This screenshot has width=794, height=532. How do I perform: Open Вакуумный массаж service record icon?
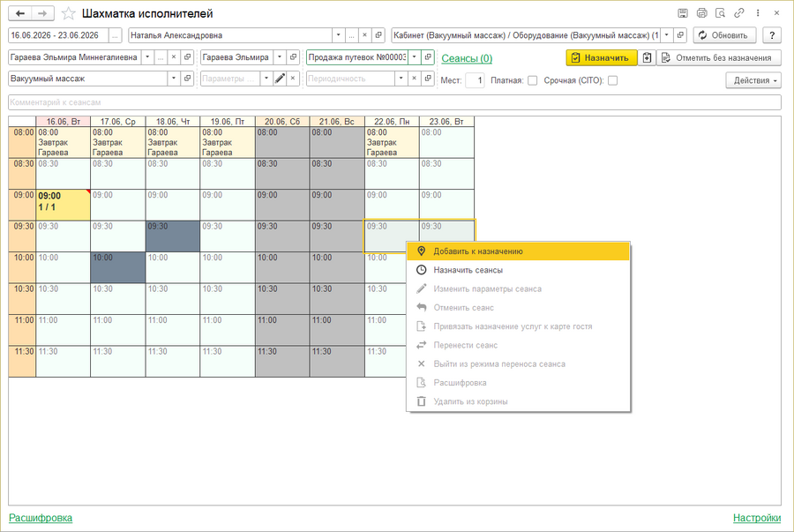point(187,79)
